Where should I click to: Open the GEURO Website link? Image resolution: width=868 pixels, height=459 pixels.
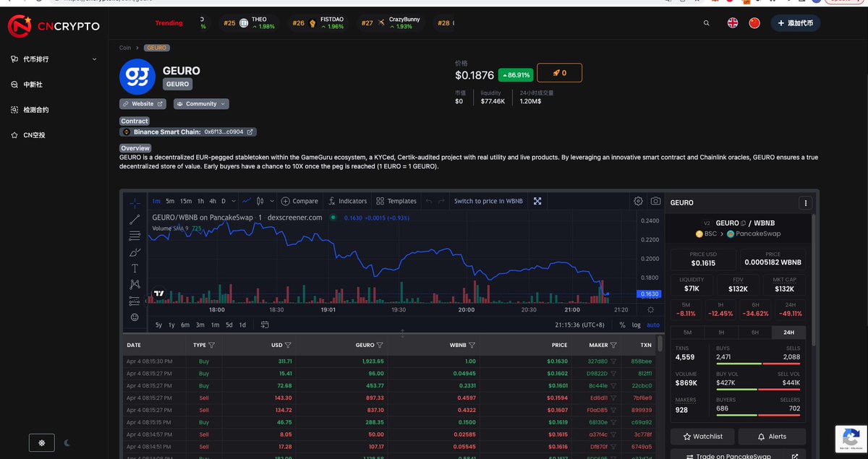[x=142, y=104]
